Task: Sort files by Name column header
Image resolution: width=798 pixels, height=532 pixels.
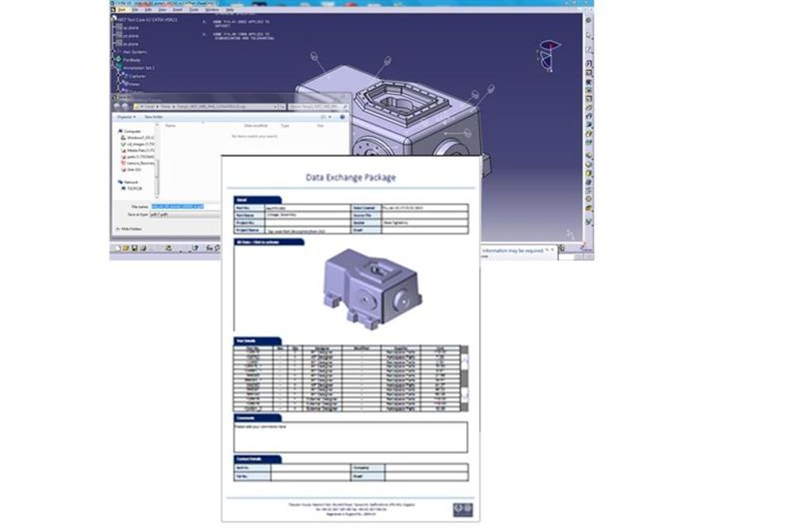Action: coord(170,125)
